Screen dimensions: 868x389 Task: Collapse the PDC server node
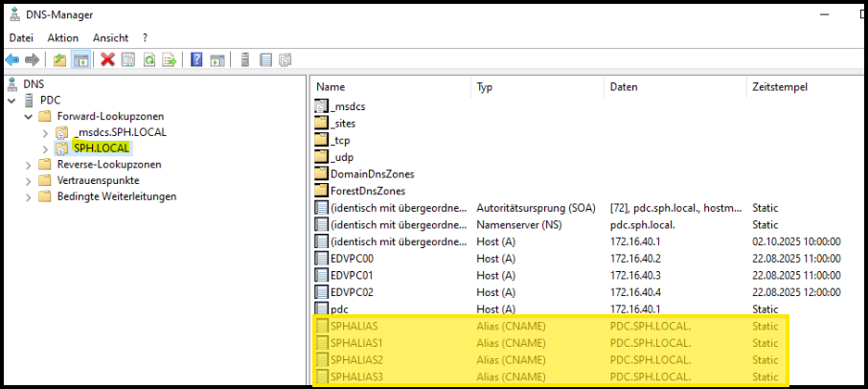pyautogui.click(x=11, y=101)
